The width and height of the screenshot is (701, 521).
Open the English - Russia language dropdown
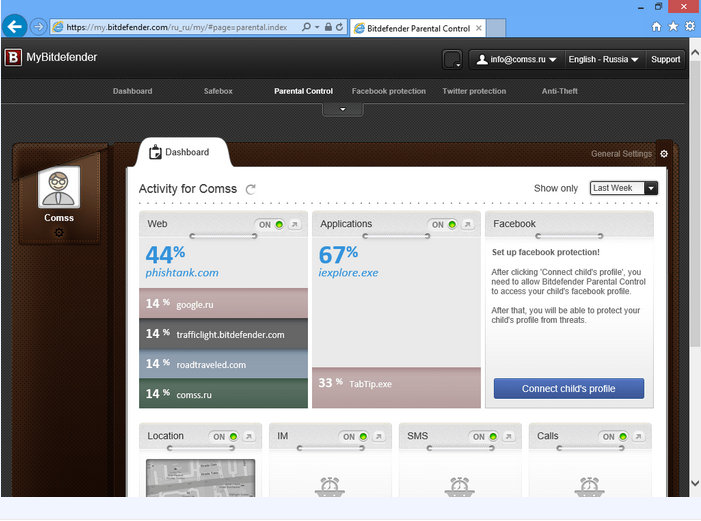click(604, 59)
